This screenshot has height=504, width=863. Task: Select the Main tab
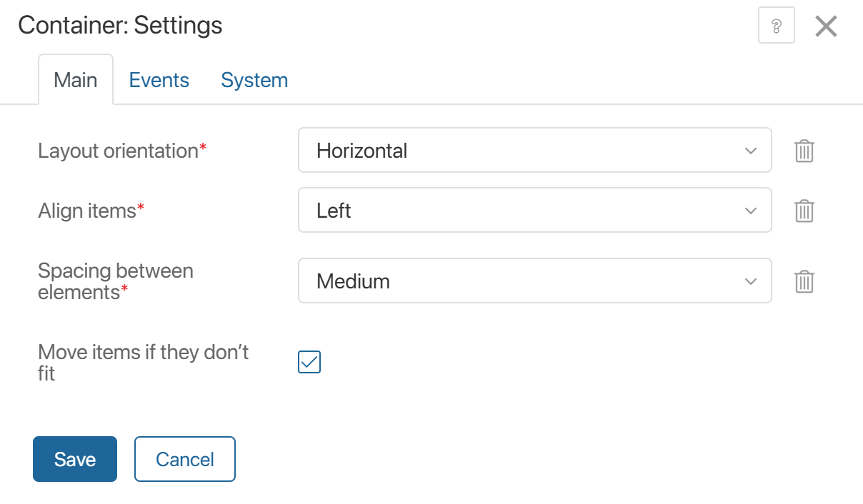[76, 80]
